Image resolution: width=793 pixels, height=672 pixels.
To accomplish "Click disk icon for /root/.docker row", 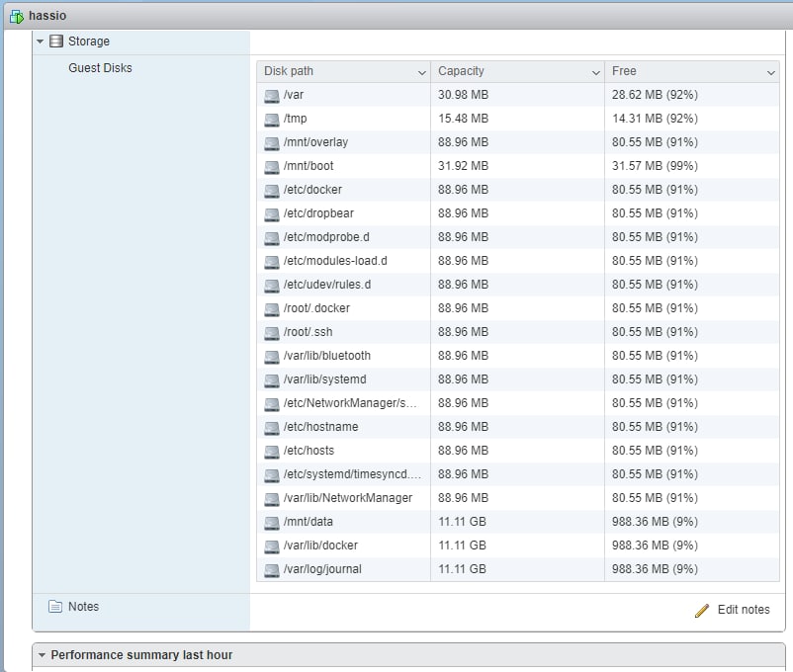I will (x=272, y=309).
